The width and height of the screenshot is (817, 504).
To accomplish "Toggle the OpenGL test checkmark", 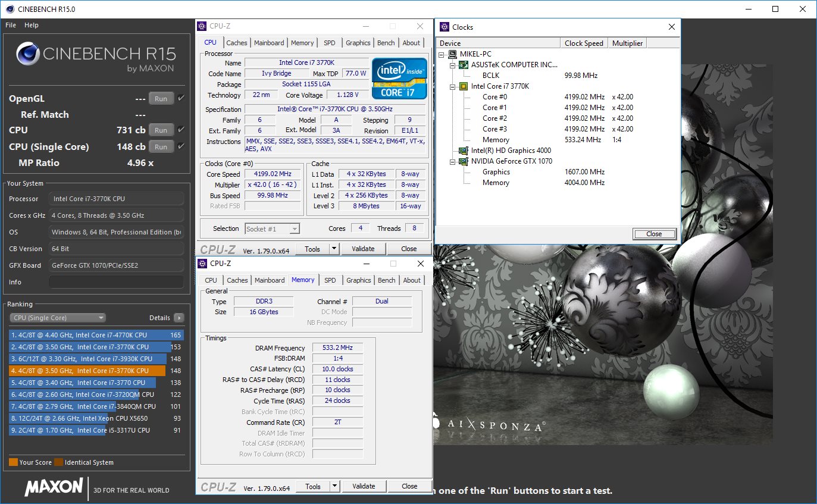I will tap(181, 98).
